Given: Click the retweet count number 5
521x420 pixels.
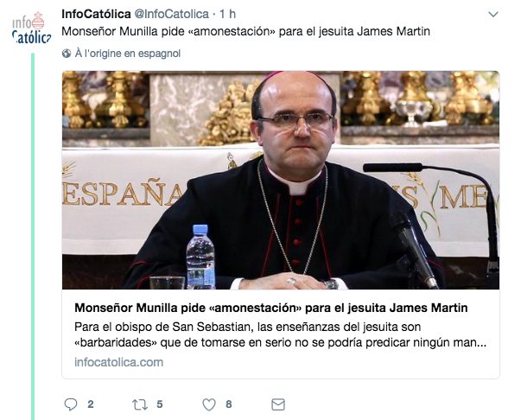Looking at the screenshot, I should 160,404.
